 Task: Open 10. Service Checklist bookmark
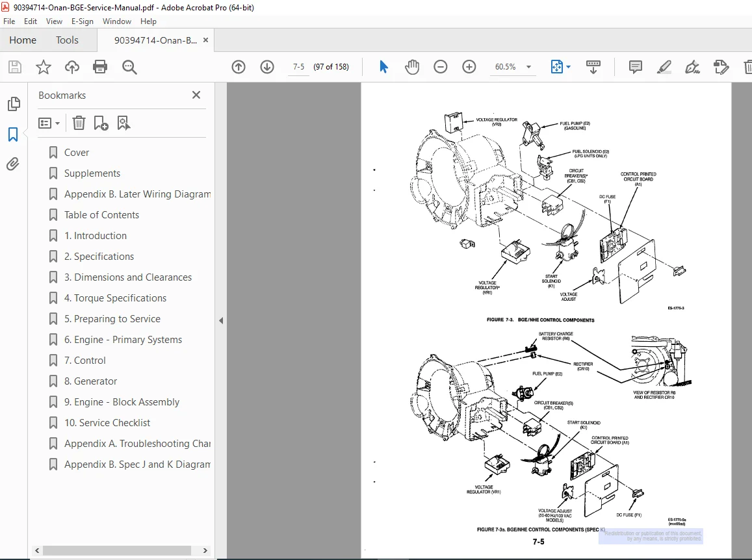[x=107, y=422]
